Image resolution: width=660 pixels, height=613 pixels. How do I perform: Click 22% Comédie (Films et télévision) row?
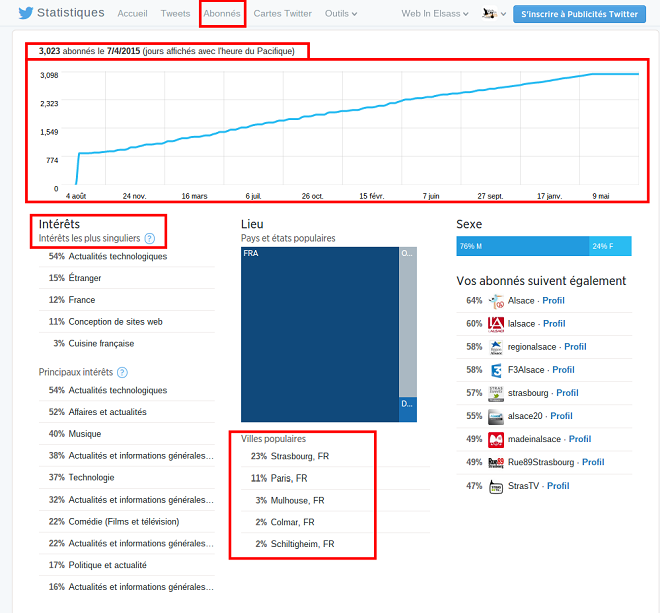pyautogui.click(x=126, y=522)
